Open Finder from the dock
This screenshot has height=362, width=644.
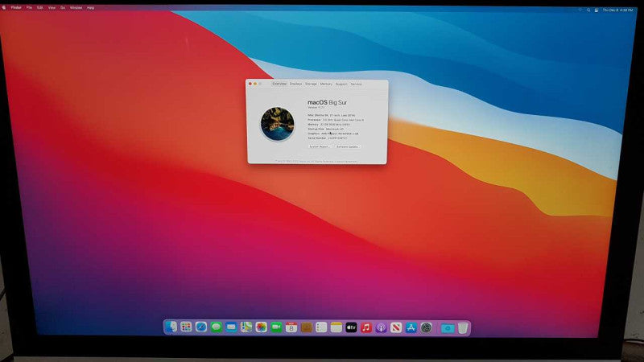click(171, 327)
